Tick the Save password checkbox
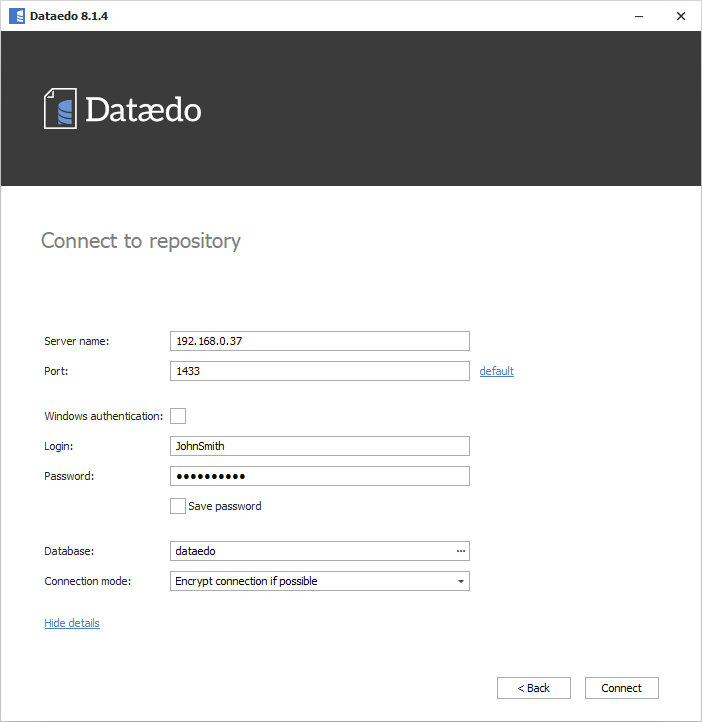This screenshot has height=722, width=702. click(x=178, y=506)
